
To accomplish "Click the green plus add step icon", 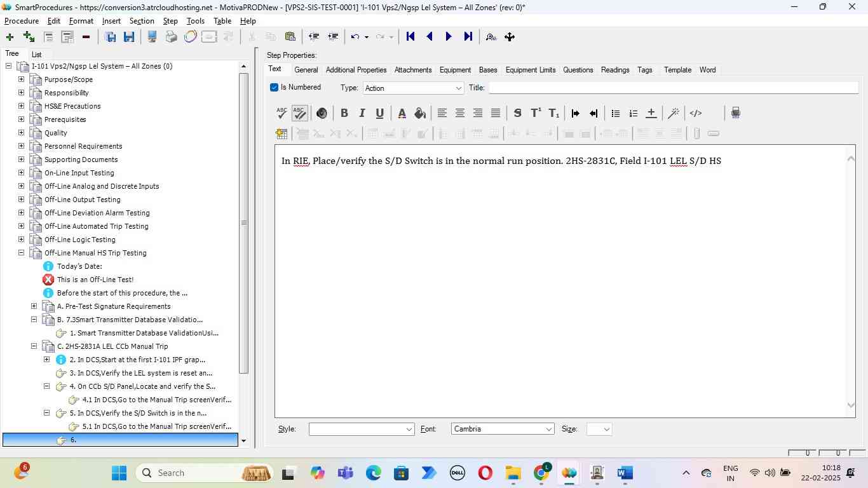I will tap(10, 37).
